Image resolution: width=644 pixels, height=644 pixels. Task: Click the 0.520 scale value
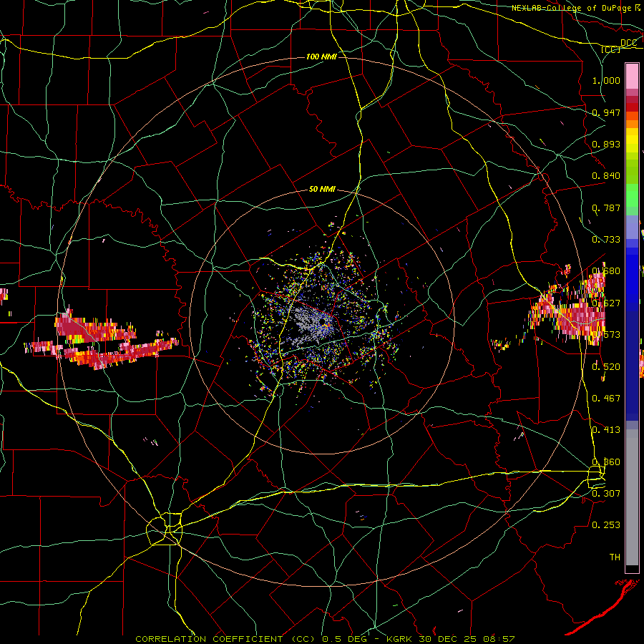(606, 366)
